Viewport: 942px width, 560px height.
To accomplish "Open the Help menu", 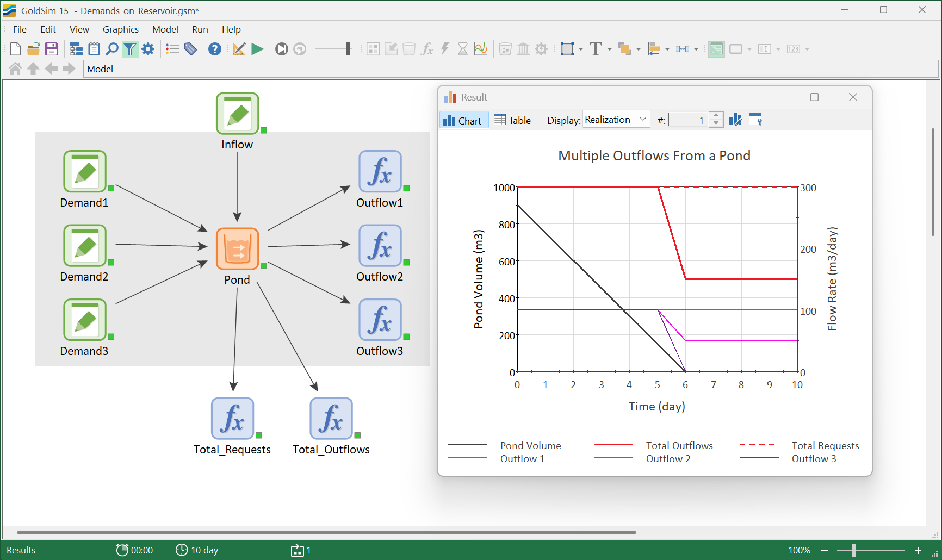I will coord(231,29).
